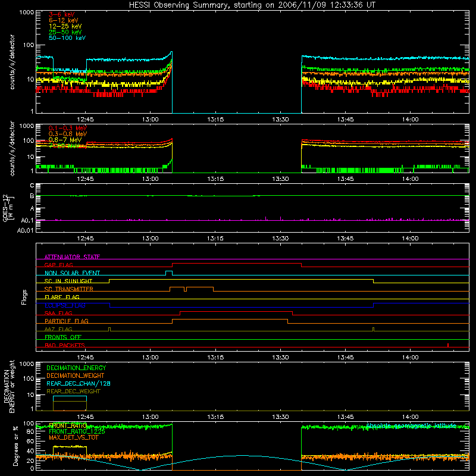Image resolution: width=476 pixels, height=476 pixels.
Task: Click the 50-100 keV legend label
Action: click(x=67, y=38)
